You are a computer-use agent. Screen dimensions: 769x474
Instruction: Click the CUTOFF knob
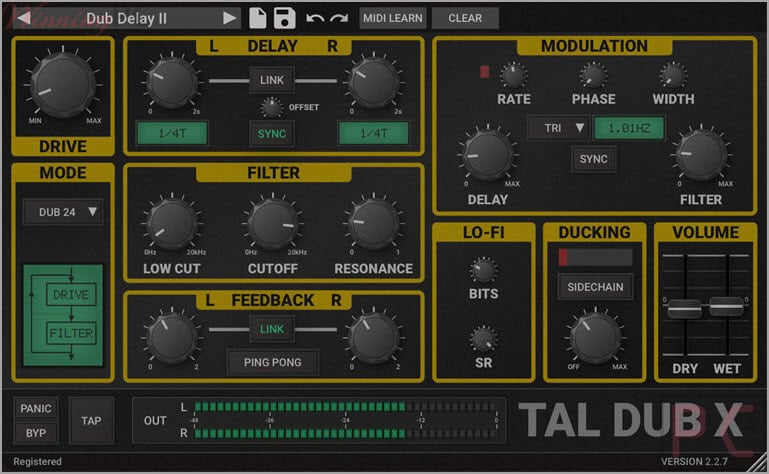[273, 224]
